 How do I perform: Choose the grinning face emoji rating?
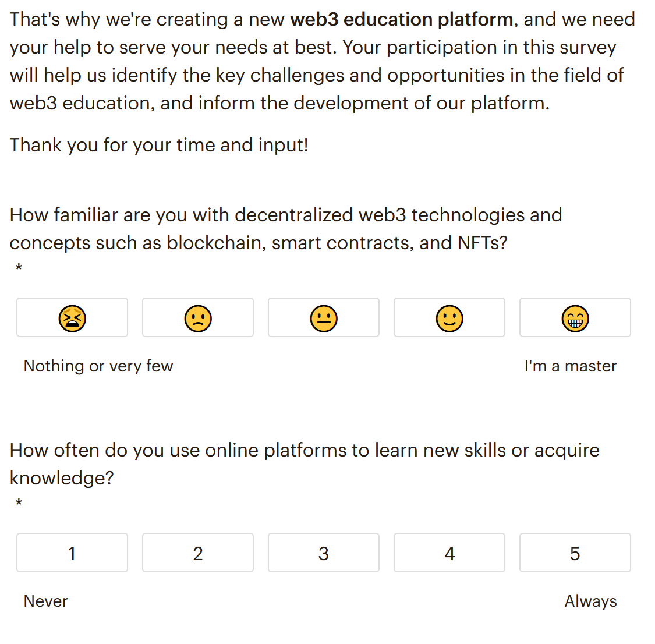[x=575, y=317]
